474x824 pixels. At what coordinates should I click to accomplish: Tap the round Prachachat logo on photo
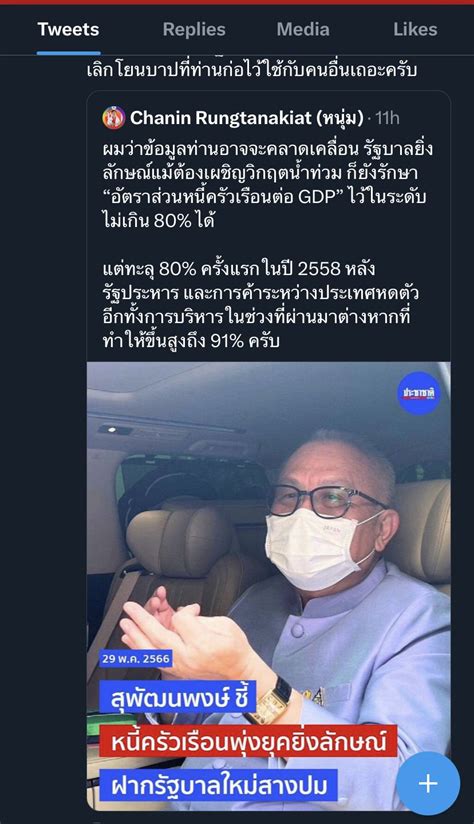click(418, 394)
